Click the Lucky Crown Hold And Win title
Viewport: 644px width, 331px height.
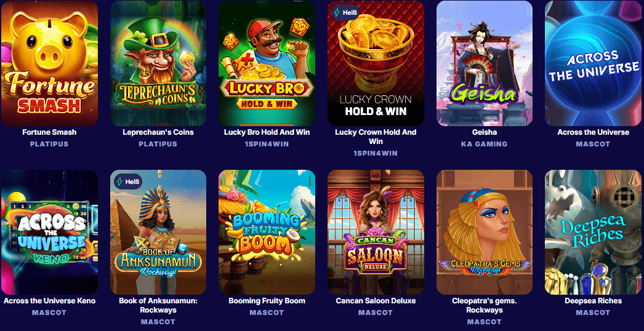point(376,137)
